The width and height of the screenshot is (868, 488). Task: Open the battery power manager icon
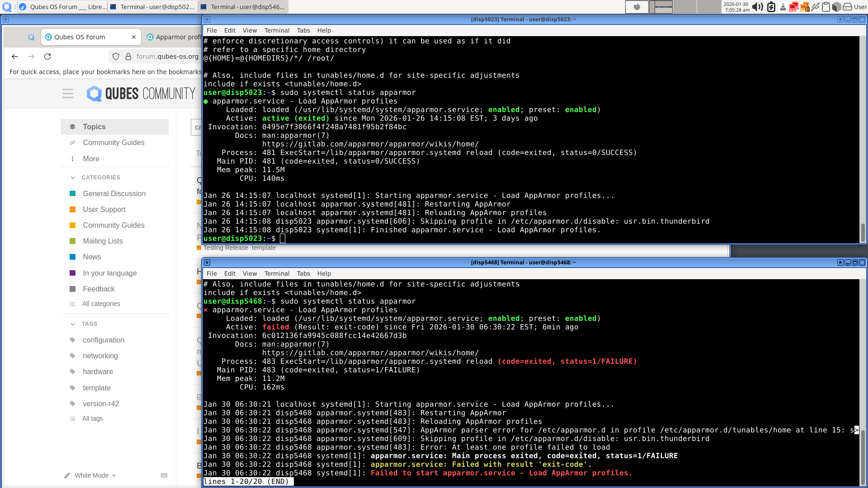click(x=771, y=7)
